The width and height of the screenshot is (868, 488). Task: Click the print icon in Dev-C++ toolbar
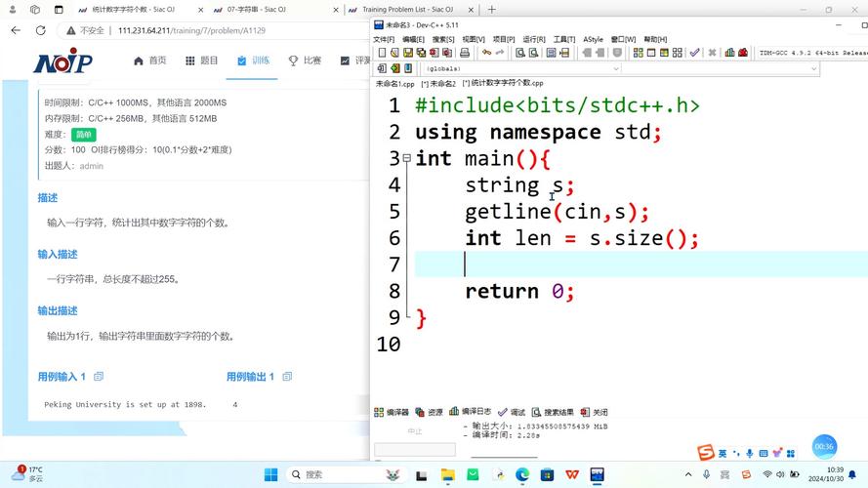pyautogui.click(x=466, y=53)
